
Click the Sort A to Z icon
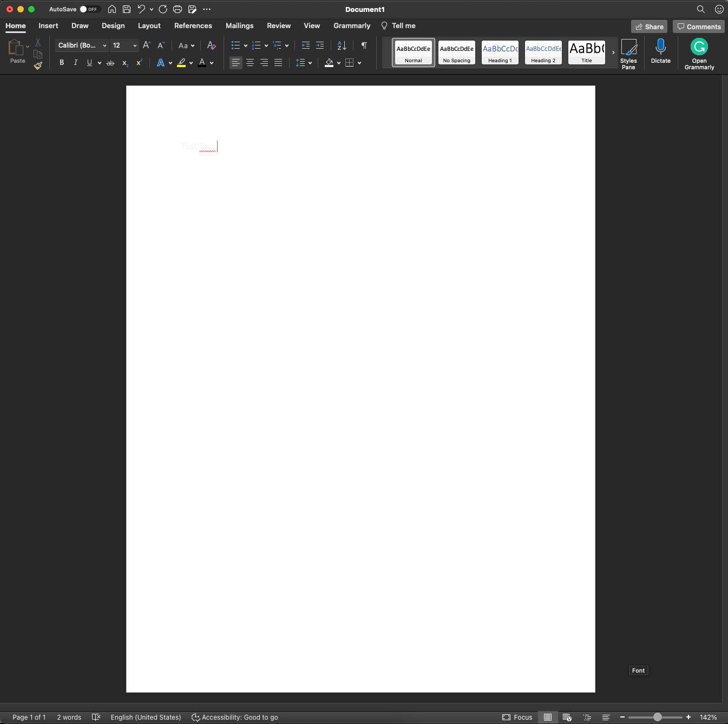(342, 45)
